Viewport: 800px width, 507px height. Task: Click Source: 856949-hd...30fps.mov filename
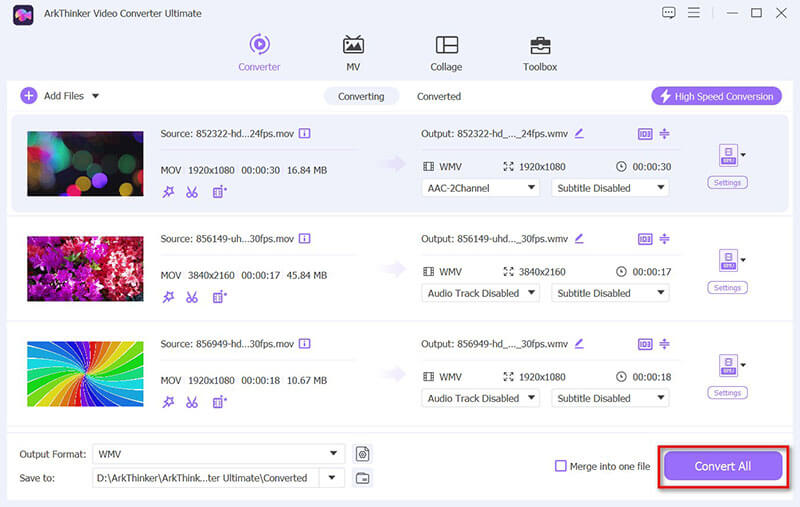tap(227, 344)
